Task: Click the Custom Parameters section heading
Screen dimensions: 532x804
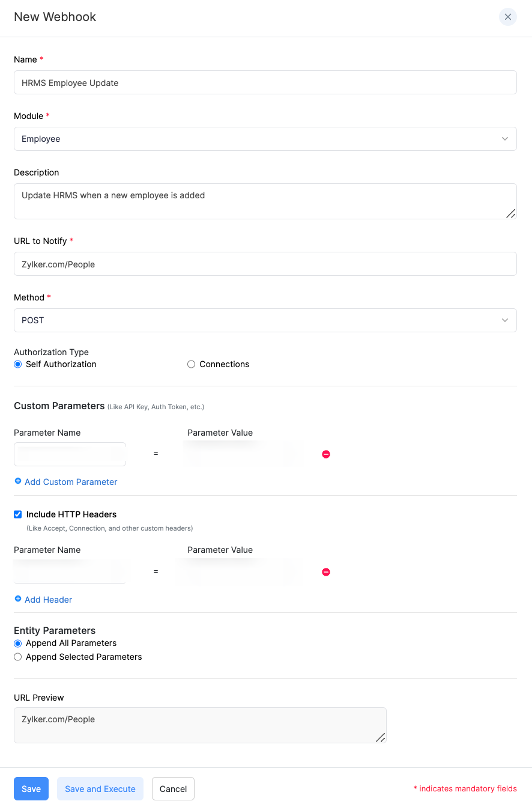Action: click(59, 406)
